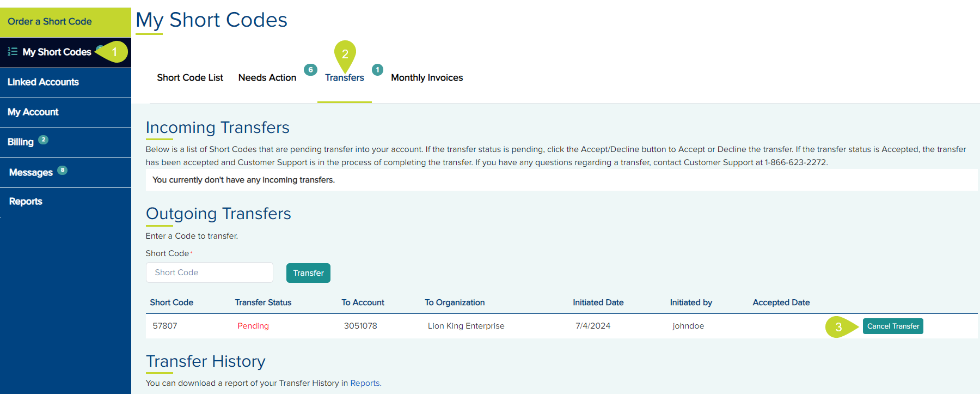Viewport: 980px width, 394px height.
Task: Click the numbered marker 1 callout
Action: (114, 52)
